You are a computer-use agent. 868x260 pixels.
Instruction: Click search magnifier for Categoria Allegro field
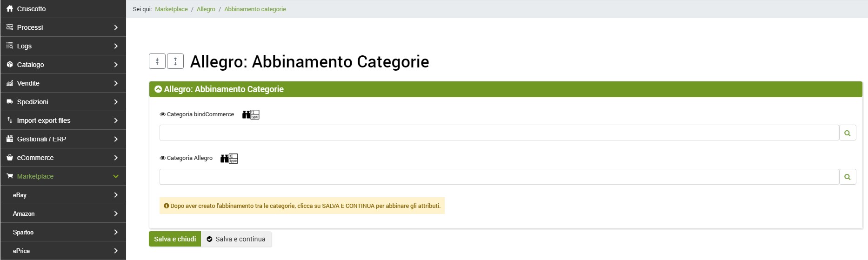[x=848, y=177]
